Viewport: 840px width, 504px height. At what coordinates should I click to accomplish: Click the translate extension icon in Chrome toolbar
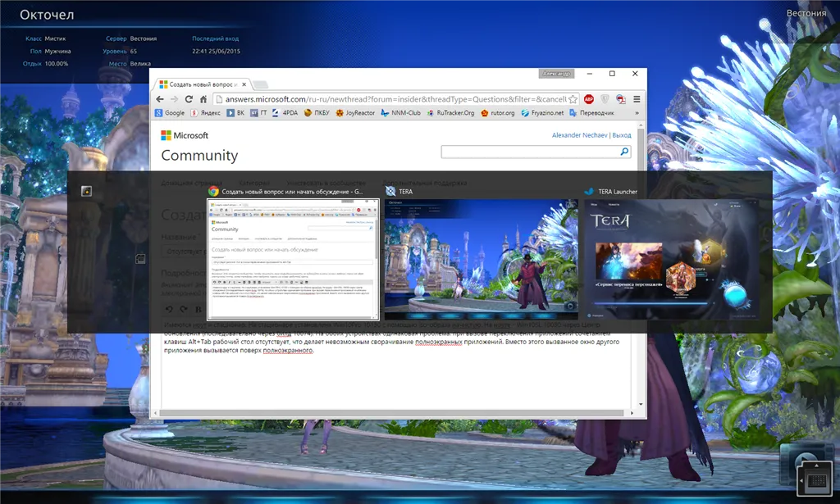click(621, 99)
